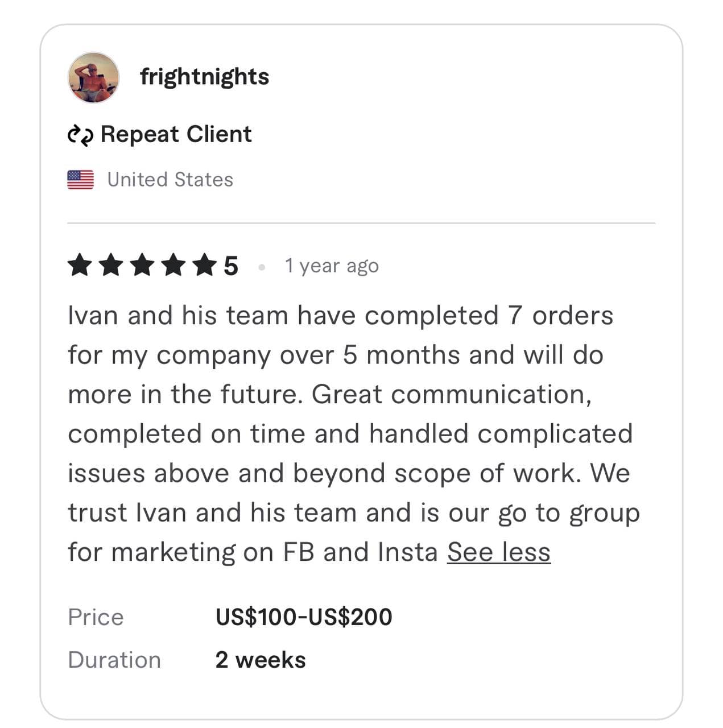Select the Repeat Client label

[176, 134]
